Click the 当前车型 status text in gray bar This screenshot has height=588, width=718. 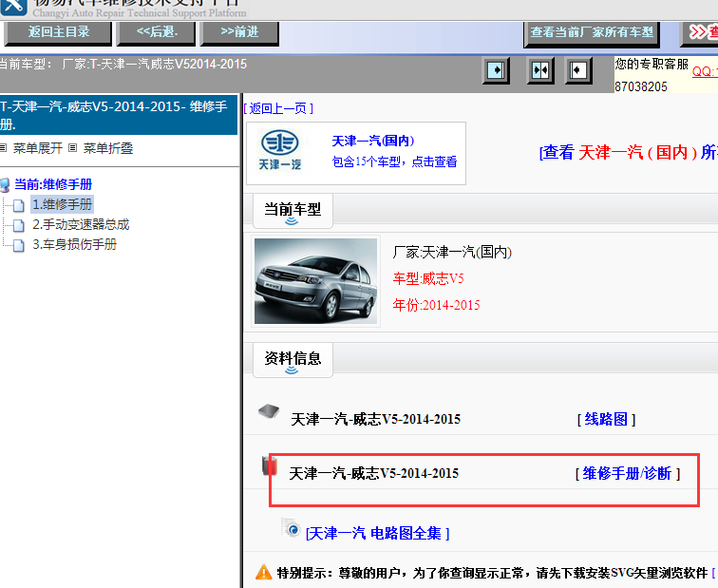click(x=123, y=64)
